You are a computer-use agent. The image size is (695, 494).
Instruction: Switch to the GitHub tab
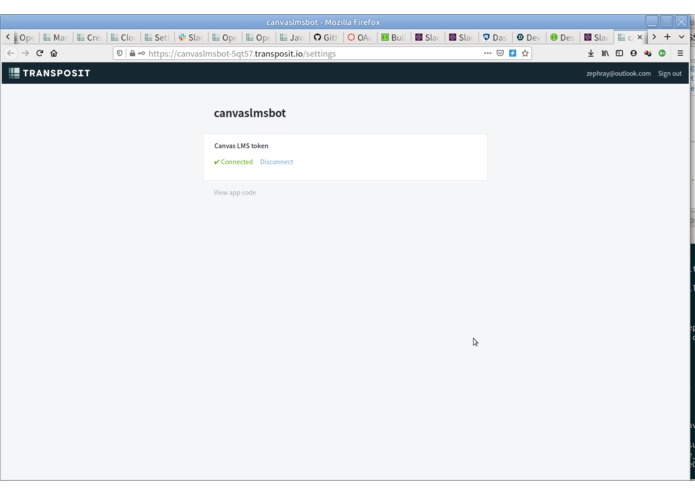[x=325, y=38]
